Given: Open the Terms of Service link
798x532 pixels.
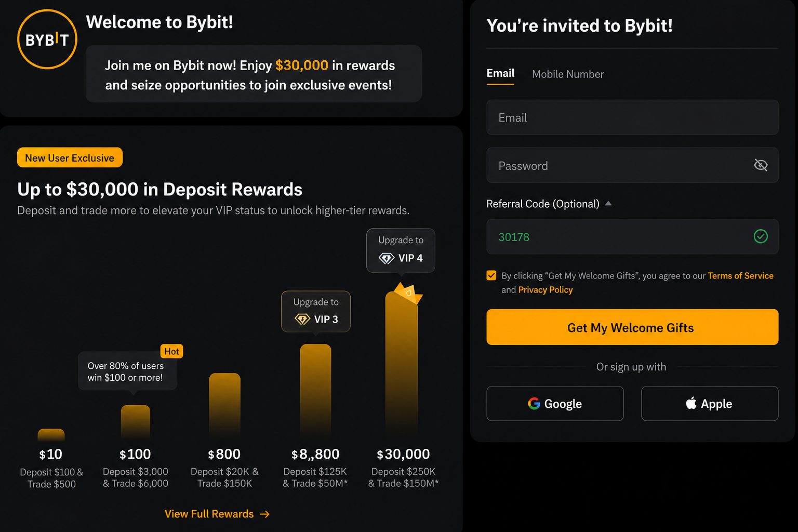Looking at the screenshot, I should coord(740,276).
